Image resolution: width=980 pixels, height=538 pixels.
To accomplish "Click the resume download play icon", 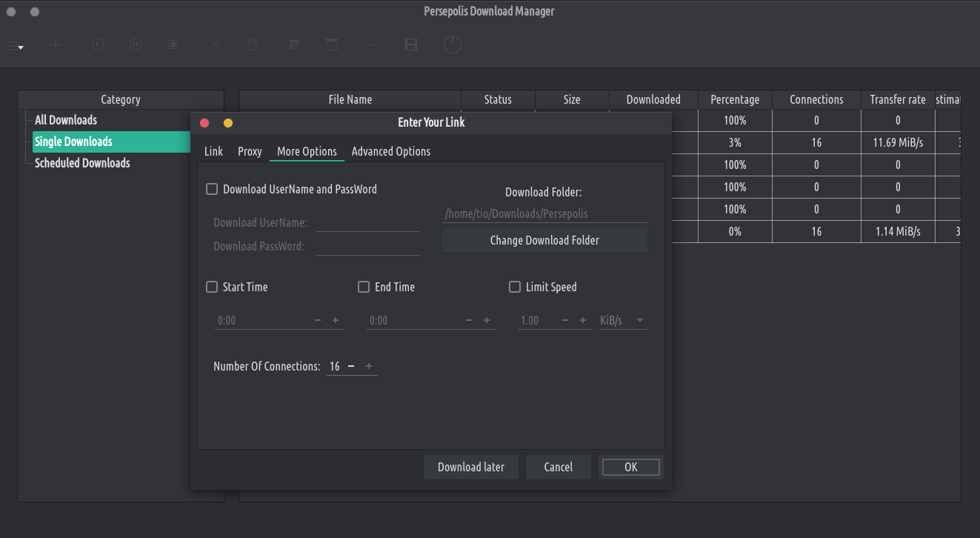I will [97, 45].
